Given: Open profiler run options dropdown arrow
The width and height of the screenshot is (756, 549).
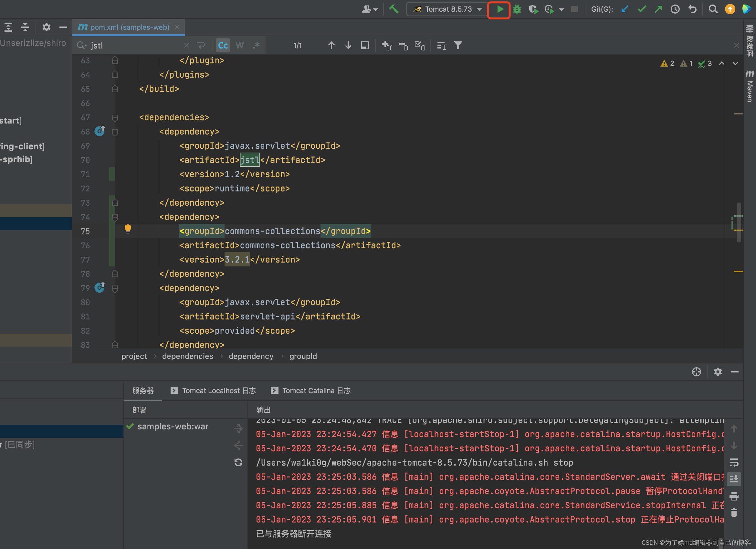Looking at the screenshot, I should [562, 9].
